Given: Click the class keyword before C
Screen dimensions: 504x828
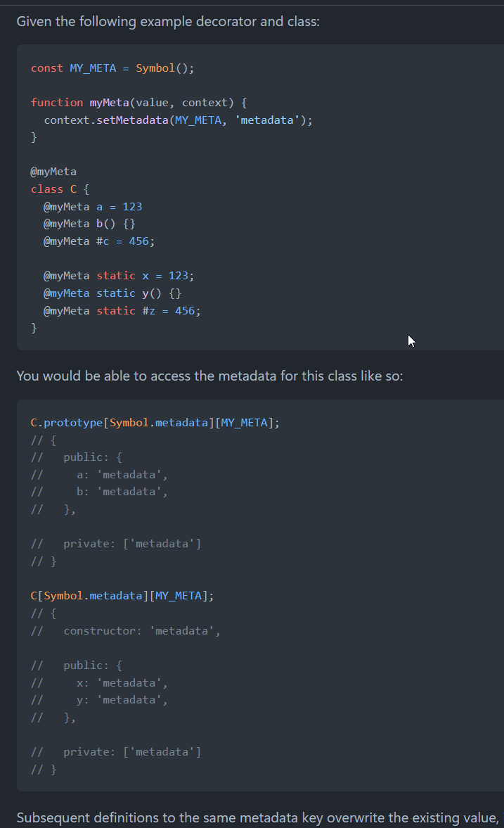Looking at the screenshot, I should tap(47, 189).
